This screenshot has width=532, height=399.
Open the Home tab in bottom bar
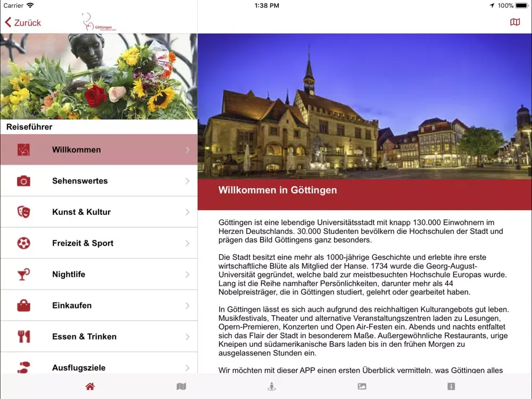tap(90, 386)
